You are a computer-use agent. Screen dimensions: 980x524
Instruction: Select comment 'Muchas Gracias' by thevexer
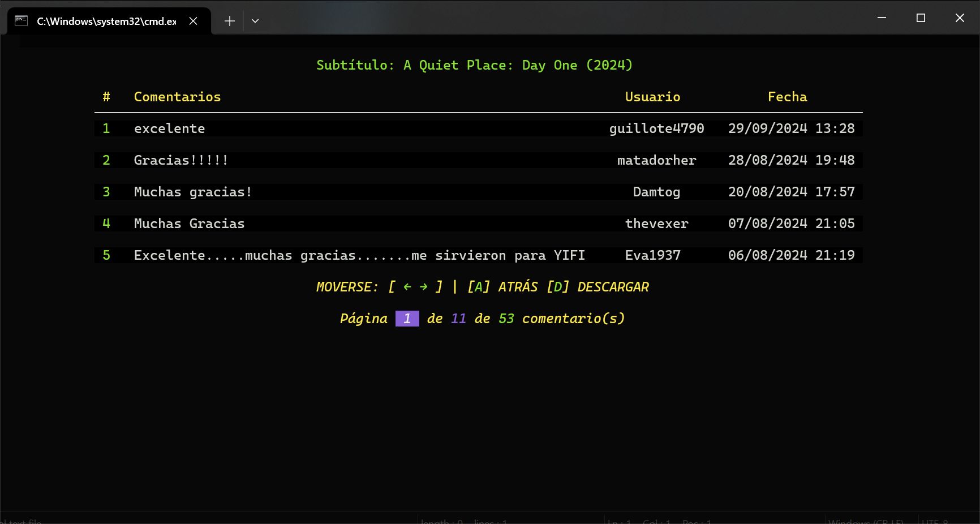point(189,224)
